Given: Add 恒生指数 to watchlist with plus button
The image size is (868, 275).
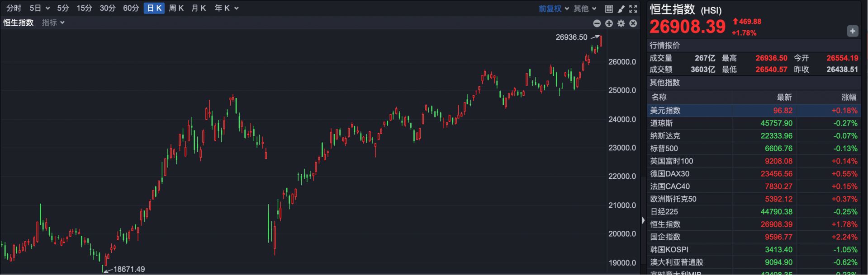Looking at the screenshot, I should coord(852,31).
